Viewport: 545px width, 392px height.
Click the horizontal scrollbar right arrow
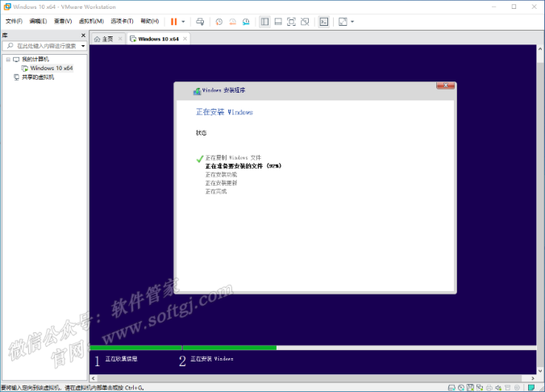coord(533,378)
